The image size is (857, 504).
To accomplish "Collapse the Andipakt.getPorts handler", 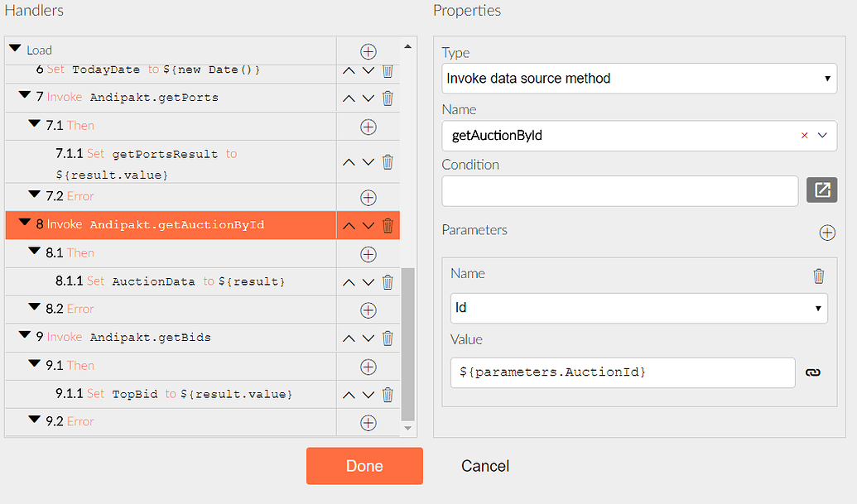I will pos(25,97).
